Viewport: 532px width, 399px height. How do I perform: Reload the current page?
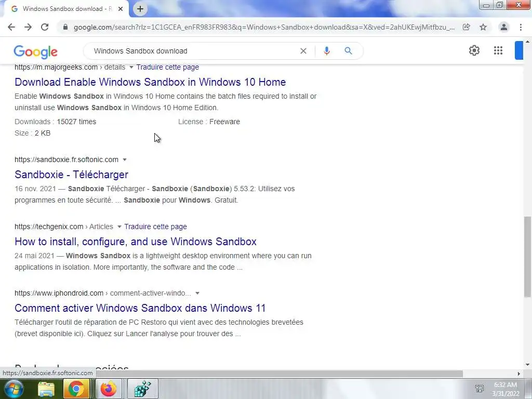(45, 27)
